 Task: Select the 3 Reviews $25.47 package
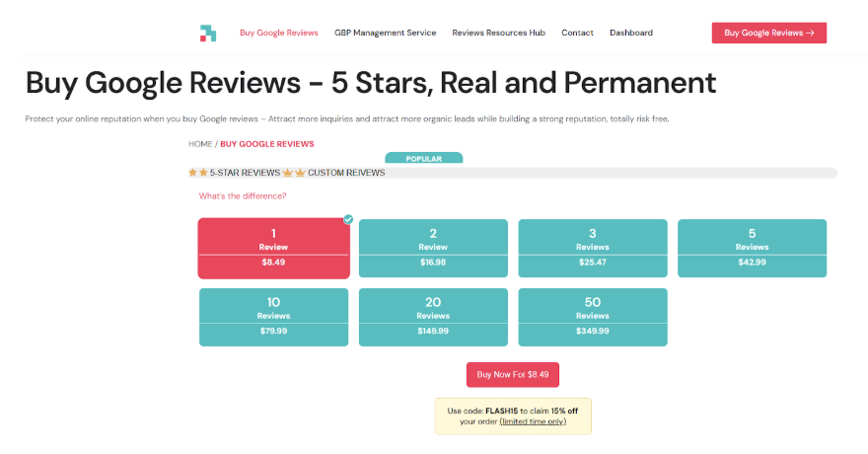coord(593,248)
